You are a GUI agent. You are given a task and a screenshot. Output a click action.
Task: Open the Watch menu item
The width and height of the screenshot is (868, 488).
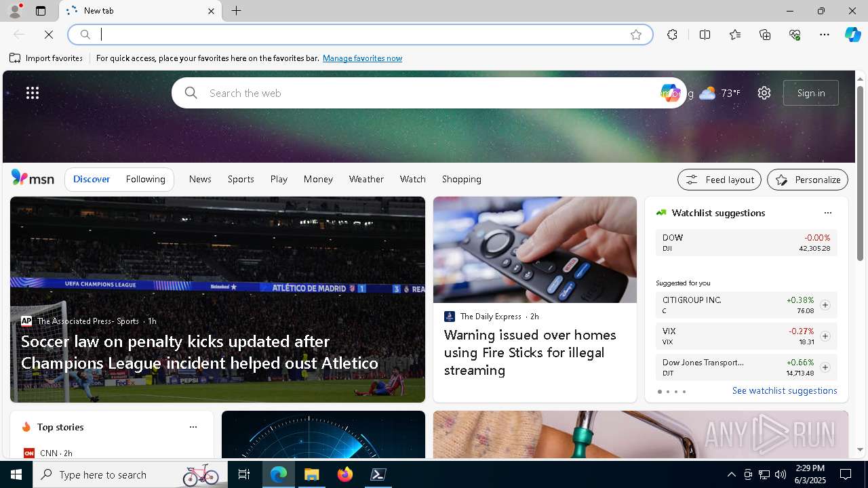tap(413, 179)
